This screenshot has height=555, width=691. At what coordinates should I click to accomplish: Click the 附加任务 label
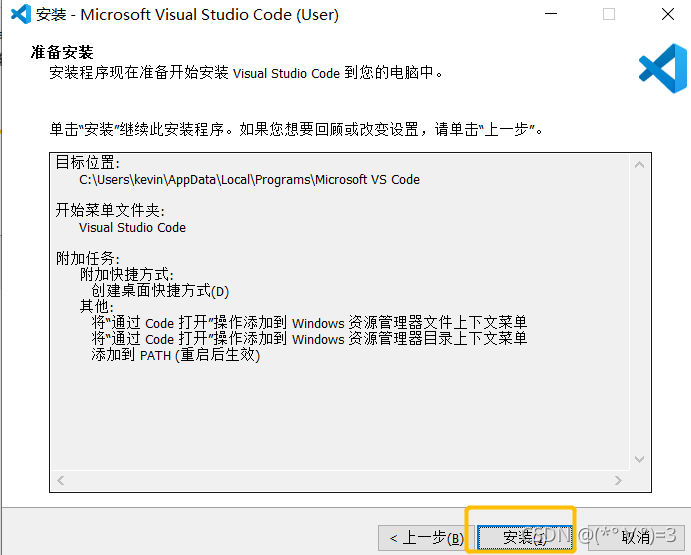point(87,258)
